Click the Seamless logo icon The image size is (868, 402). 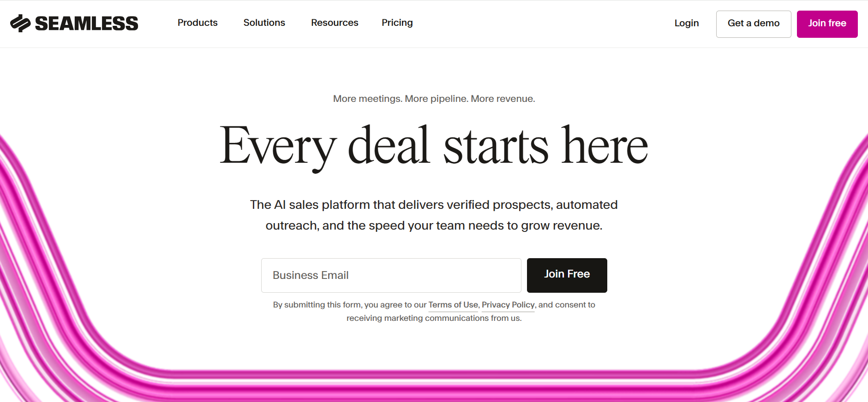(20, 23)
